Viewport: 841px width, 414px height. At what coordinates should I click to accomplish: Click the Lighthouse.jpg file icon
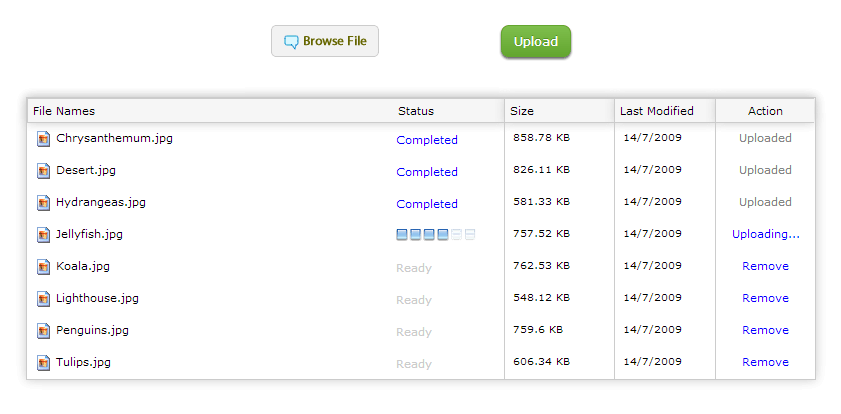43,299
